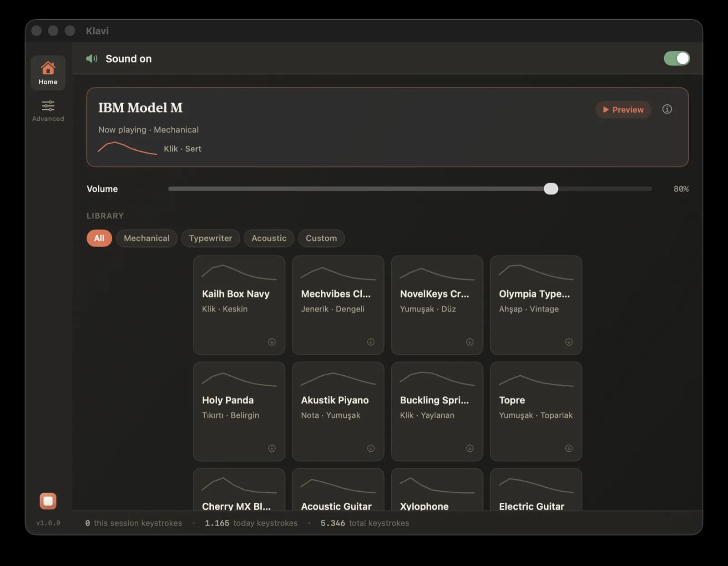The height and width of the screenshot is (566, 728).
Task: Click the v1.0.0 version label
Action: pos(48,523)
